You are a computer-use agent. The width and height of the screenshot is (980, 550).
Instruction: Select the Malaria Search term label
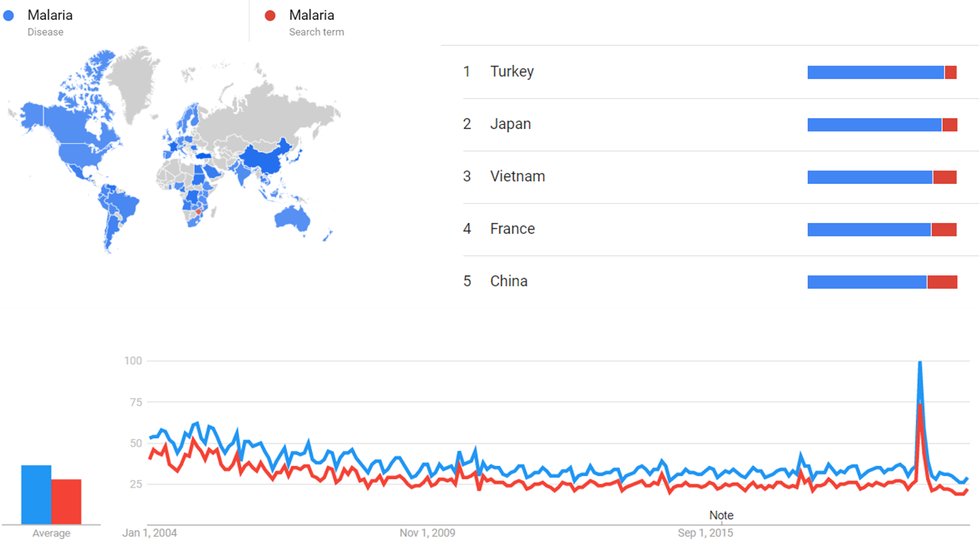point(312,16)
